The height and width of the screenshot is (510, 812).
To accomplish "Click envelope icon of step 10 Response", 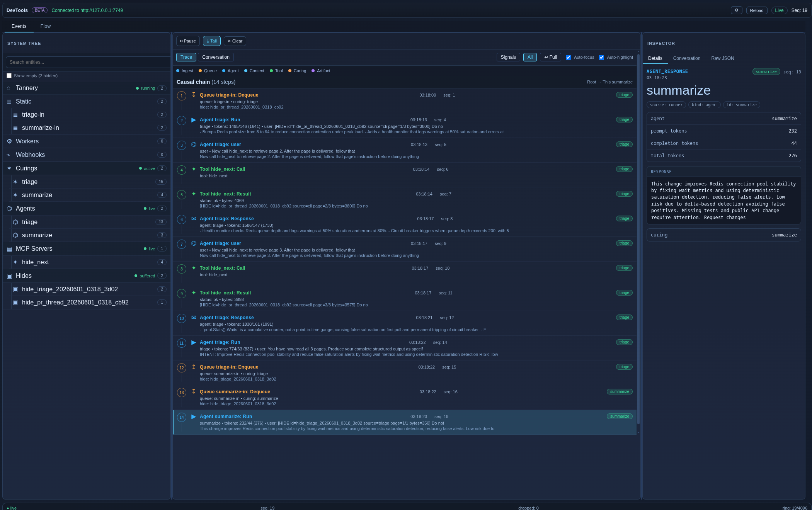I will coord(194,318).
